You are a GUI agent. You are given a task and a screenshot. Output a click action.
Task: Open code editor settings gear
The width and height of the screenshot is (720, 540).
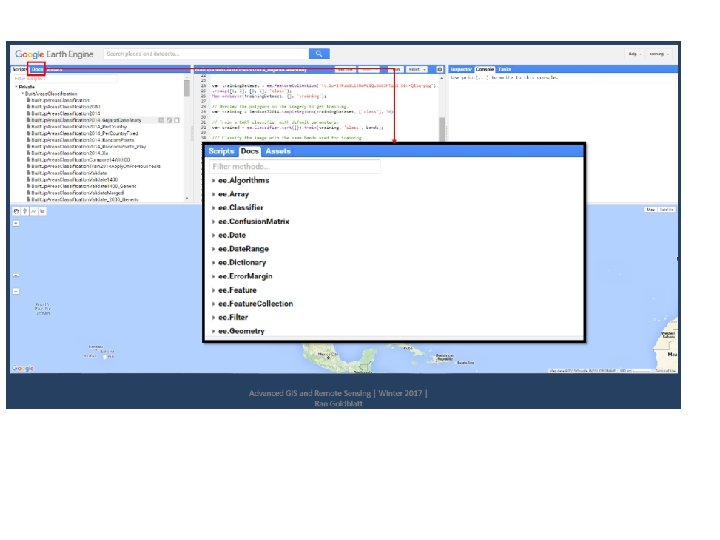coord(439,69)
